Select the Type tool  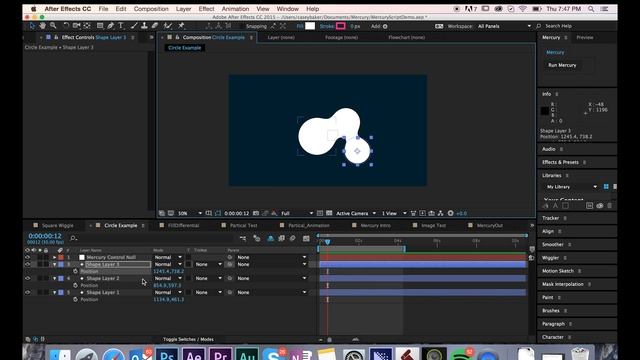coord(121,26)
